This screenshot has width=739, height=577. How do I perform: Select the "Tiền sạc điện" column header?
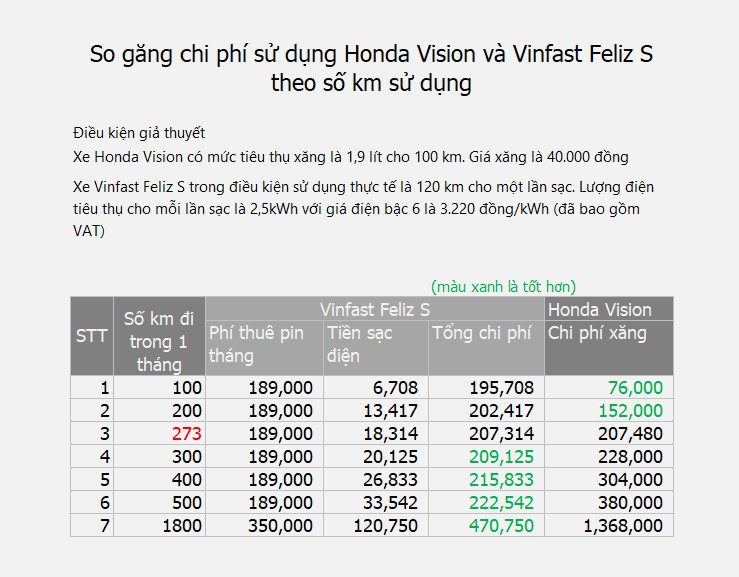(376, 345)
